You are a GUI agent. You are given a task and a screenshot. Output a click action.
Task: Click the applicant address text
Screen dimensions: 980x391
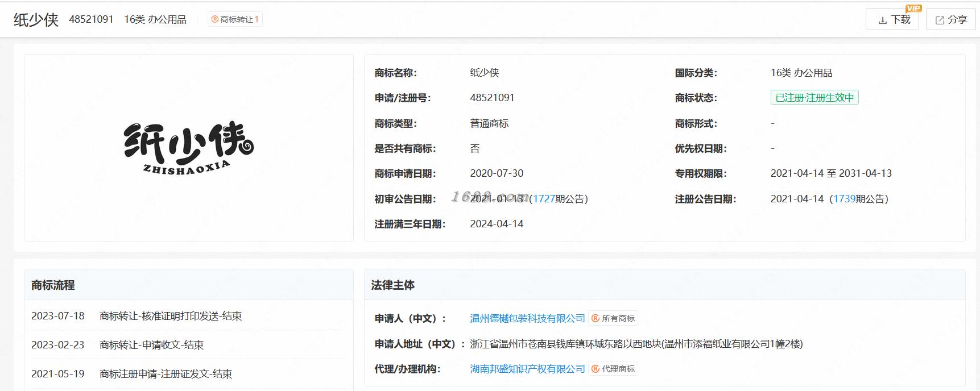[x=636, y=344]
